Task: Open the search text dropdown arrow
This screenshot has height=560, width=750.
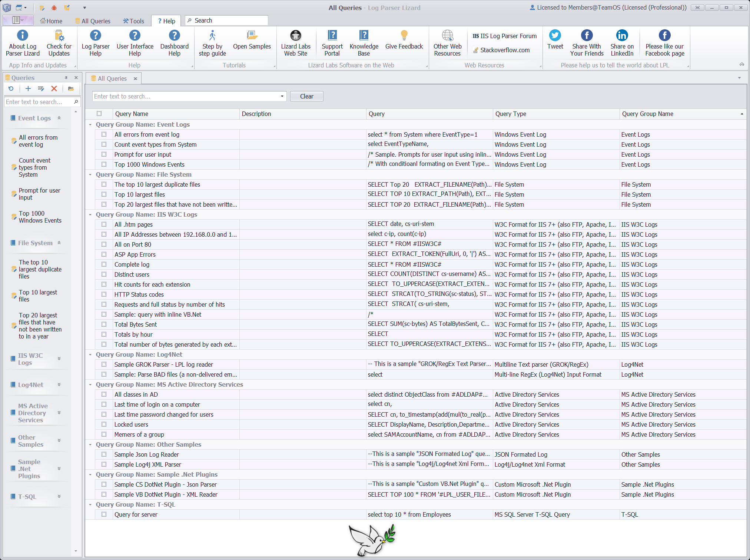Action: tap(282, 96)
